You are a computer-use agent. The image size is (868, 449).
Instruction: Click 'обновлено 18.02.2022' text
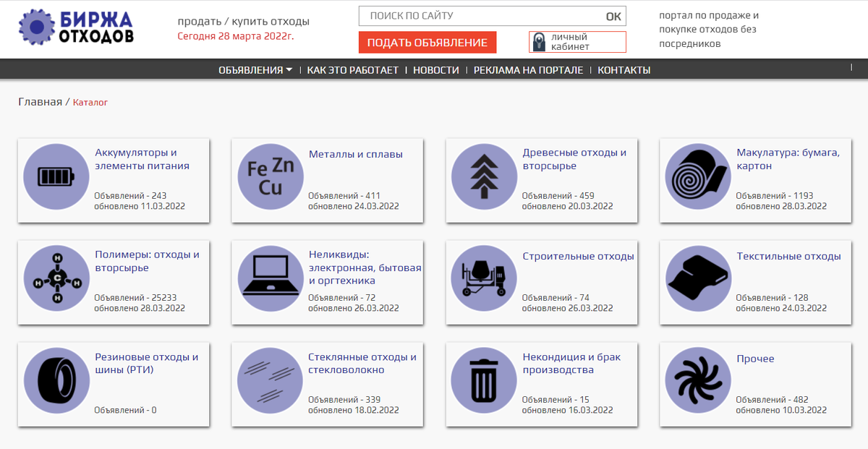pyautogui.click(x=354, y=410)
